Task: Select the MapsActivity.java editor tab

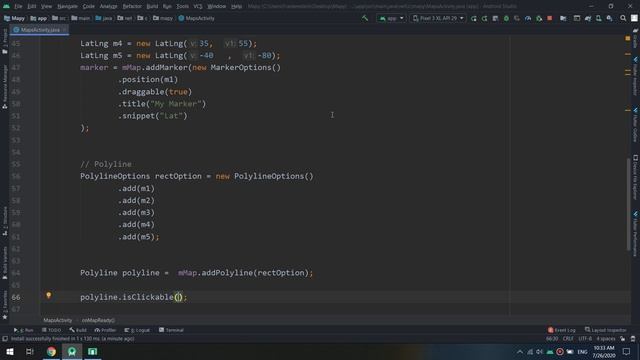Action: coord(40,30)
